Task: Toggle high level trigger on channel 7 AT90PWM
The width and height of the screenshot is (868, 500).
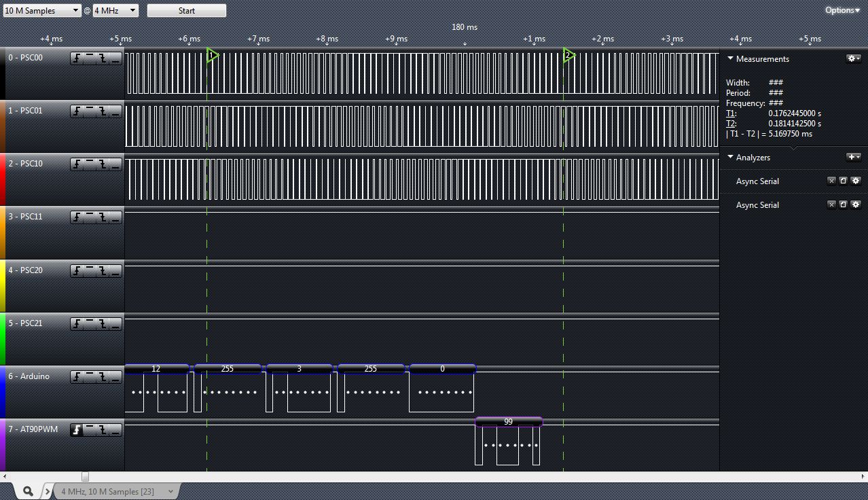Action: pos(90,430)
